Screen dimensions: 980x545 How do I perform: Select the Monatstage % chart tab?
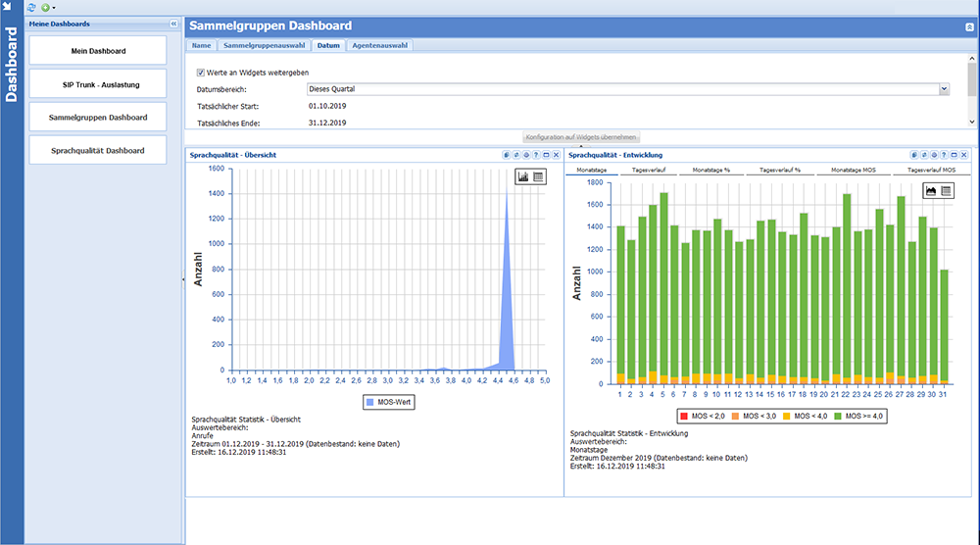pos(711,170)
